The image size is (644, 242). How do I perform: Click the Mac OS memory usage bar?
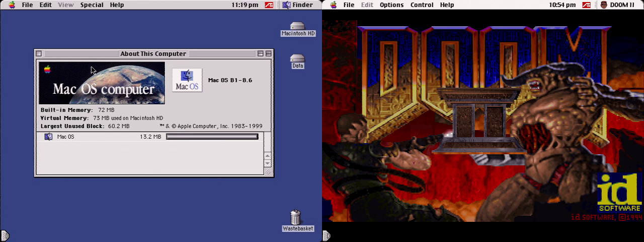[x=212, y=137]
